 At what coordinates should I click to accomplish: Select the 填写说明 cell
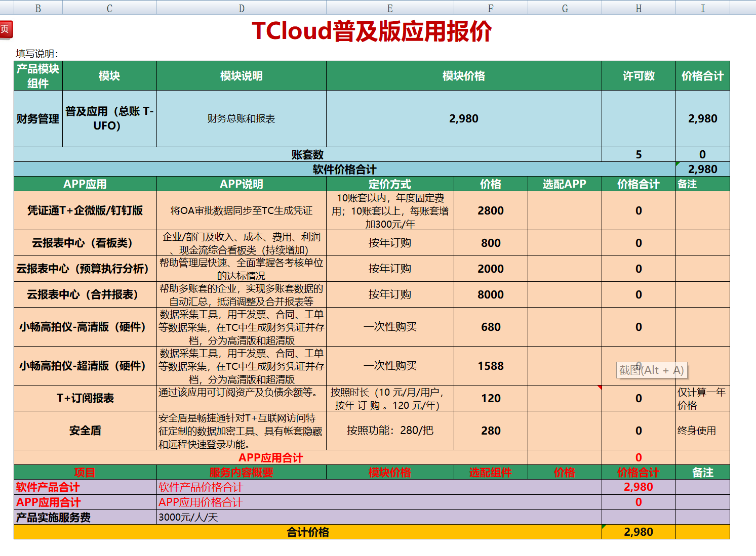point(37,54)
